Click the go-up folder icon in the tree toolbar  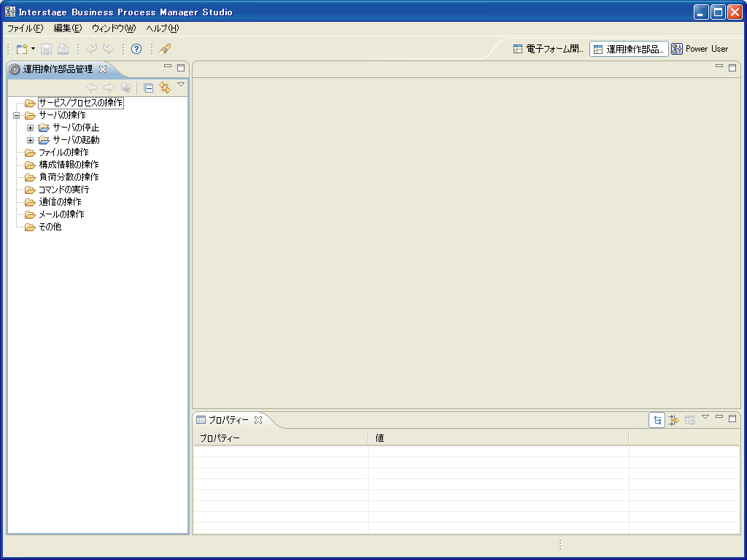(x=125, y=87)
